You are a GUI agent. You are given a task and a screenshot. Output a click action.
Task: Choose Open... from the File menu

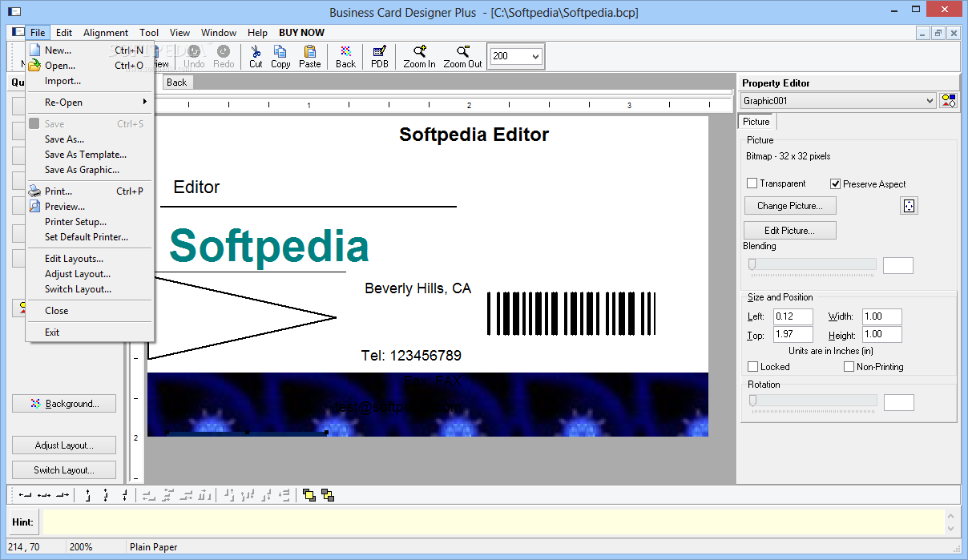click(x=90, y=66)
